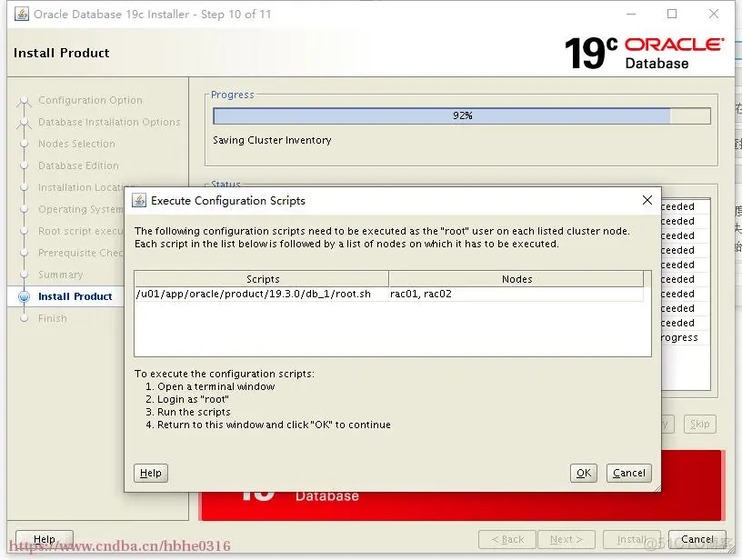Screen dimensions: 742x560
Task: Maximize the Oracle installer window
Action: pyautogui.click(x=672, y=15)
